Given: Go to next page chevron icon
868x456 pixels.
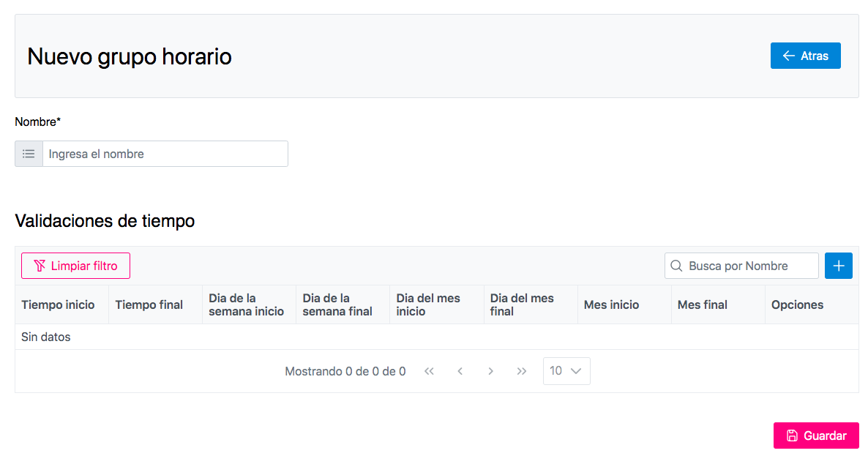Looking at the screenshot, I should (491, 371).
